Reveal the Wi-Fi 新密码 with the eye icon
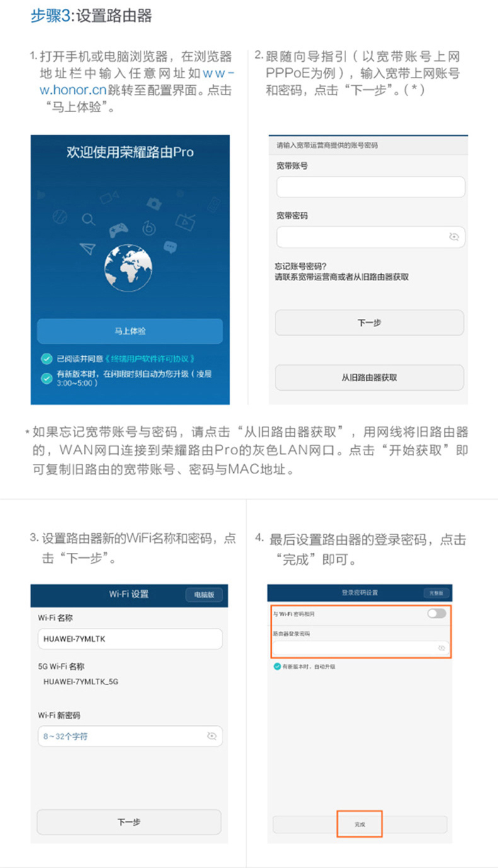The image size is (498, 868). 212,736
